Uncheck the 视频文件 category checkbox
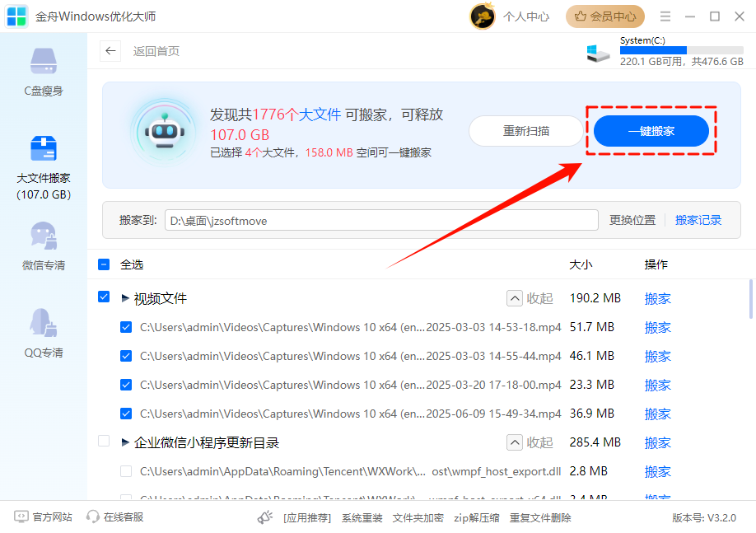Image resolution: width=756 pixels, height=533 pixels. (x=104, y=298)
